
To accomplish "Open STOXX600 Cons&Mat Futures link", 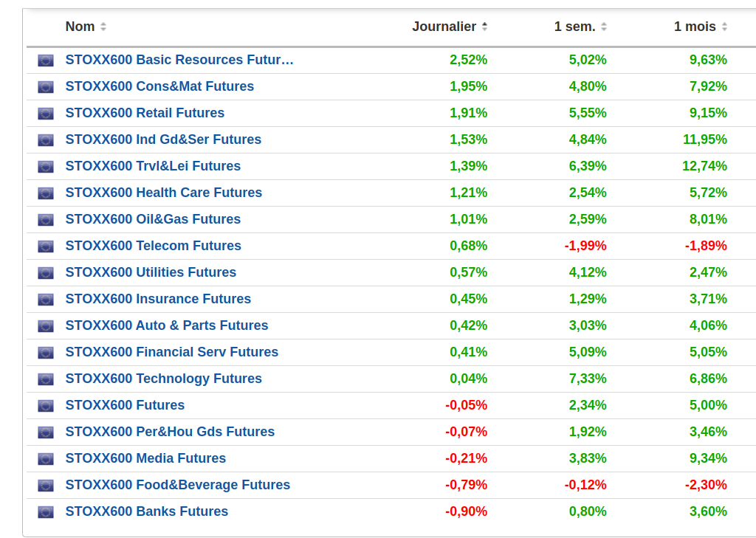I will [x=159, y=86].
